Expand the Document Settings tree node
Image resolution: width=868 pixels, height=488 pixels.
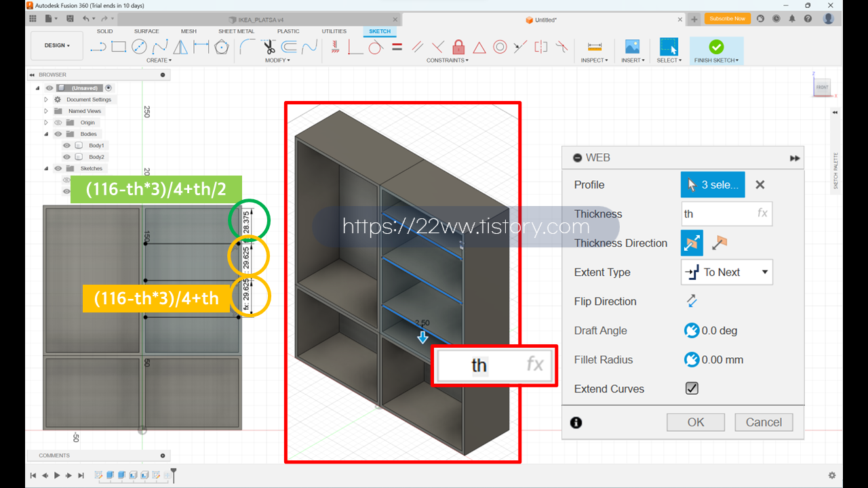click(46, 100)
